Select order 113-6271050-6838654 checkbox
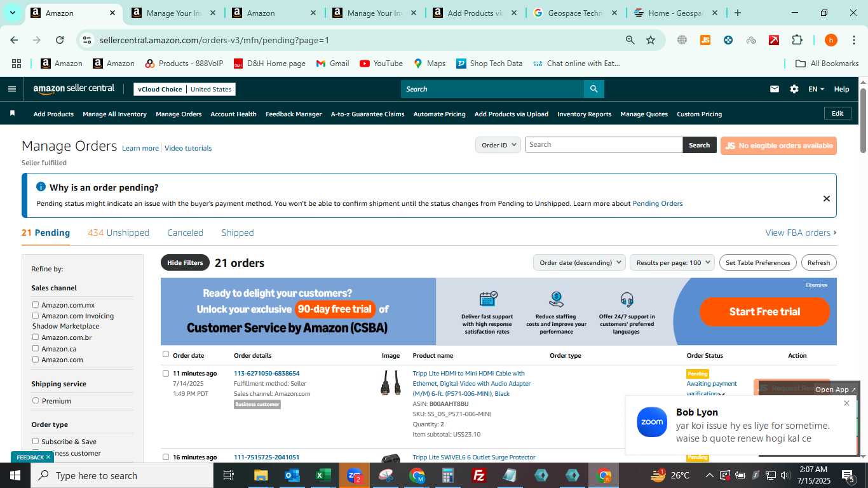This screenshot has width=868, height=488. 166,374
